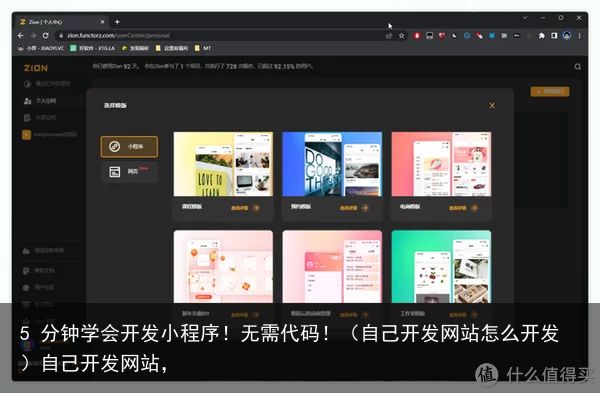Click the ZION logo in the page header
Screen dimensions: 600x393
pyautogui.click(x=36, y=68)
